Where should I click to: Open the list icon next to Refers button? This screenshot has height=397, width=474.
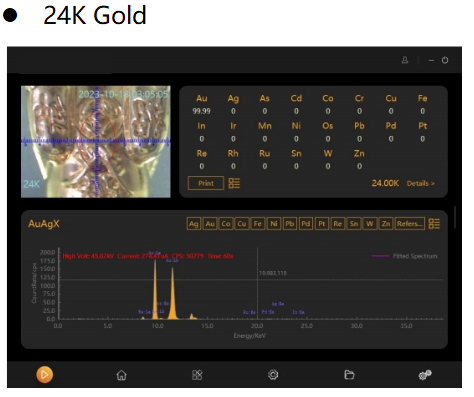[434, 224]
